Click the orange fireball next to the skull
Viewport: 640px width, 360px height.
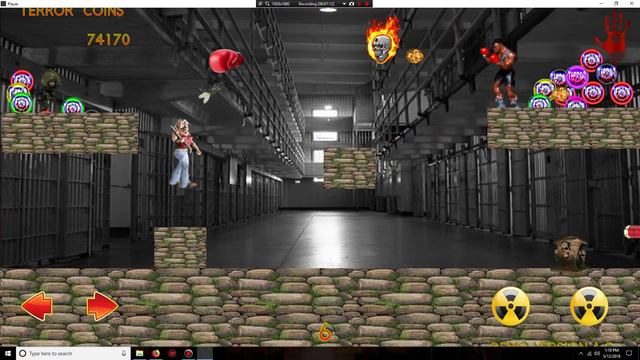pos(414,56)
